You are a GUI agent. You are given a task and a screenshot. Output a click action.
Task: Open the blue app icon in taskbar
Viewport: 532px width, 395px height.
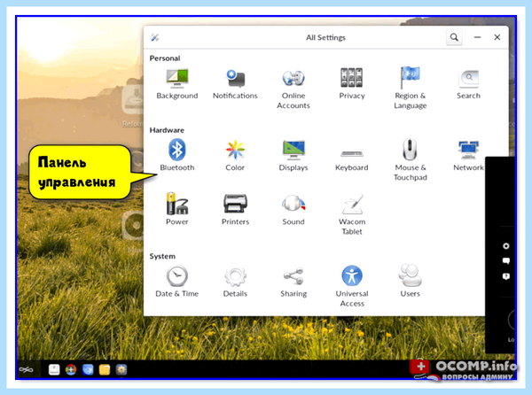click(x=88, y=369)
